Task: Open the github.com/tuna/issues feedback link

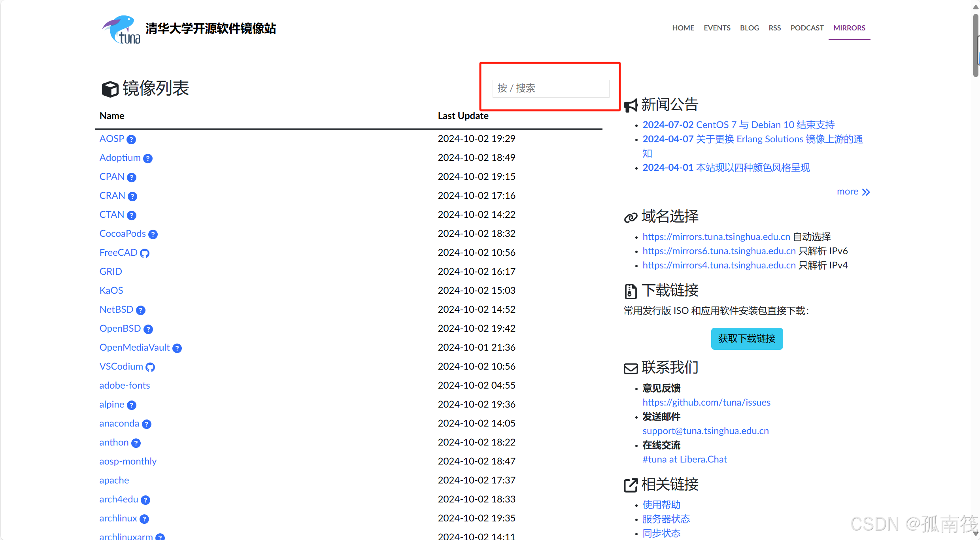Action: [x=706, y=402]
